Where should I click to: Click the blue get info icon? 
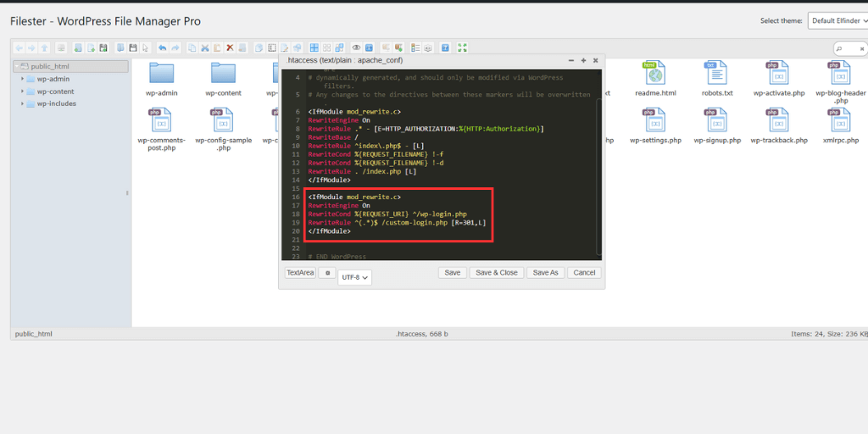tap(369, 47)
